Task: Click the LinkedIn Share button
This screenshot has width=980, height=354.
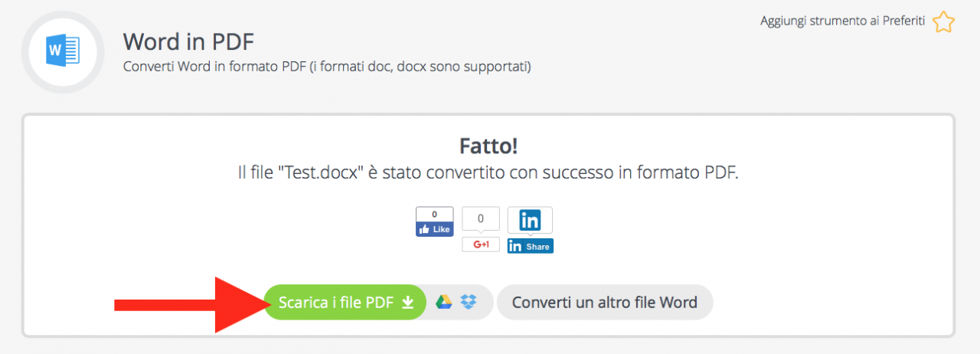Action: pyautogui.click(x=530, y=246)
